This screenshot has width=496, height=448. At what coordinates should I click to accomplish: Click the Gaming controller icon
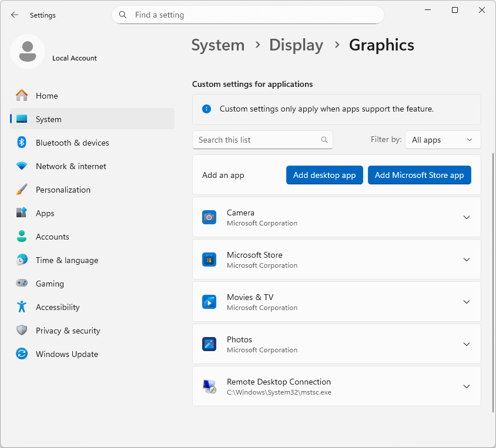click(22, 284)
